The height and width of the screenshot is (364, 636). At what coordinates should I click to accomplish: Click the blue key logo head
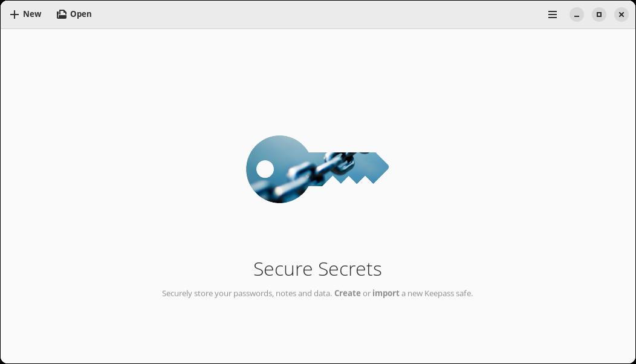[x=279, y=169]
